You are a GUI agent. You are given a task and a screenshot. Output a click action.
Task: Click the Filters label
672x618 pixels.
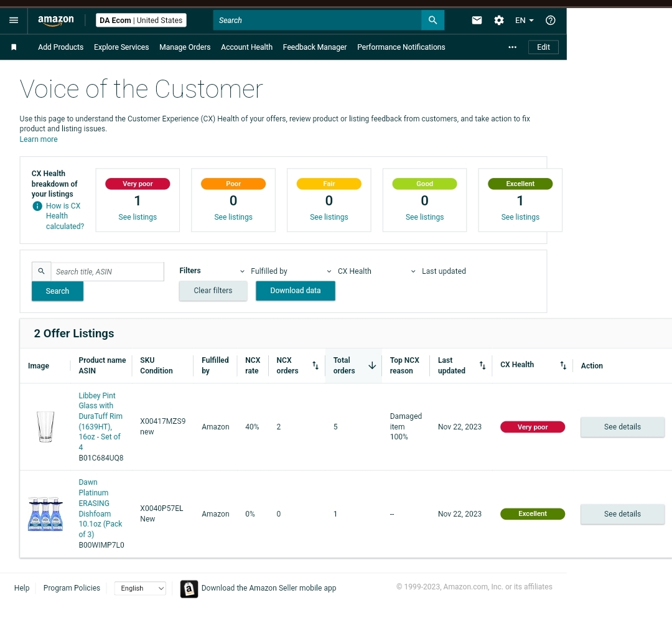coord(190,271)
